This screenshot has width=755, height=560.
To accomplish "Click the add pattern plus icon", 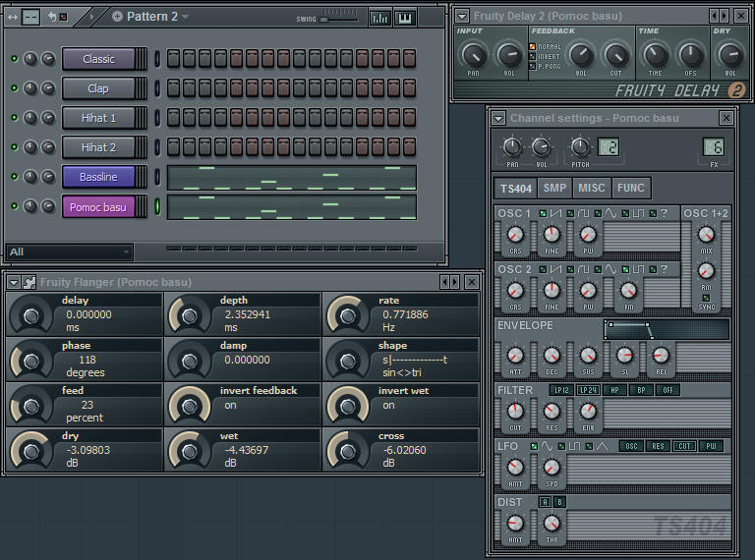I will pos(118,17).
